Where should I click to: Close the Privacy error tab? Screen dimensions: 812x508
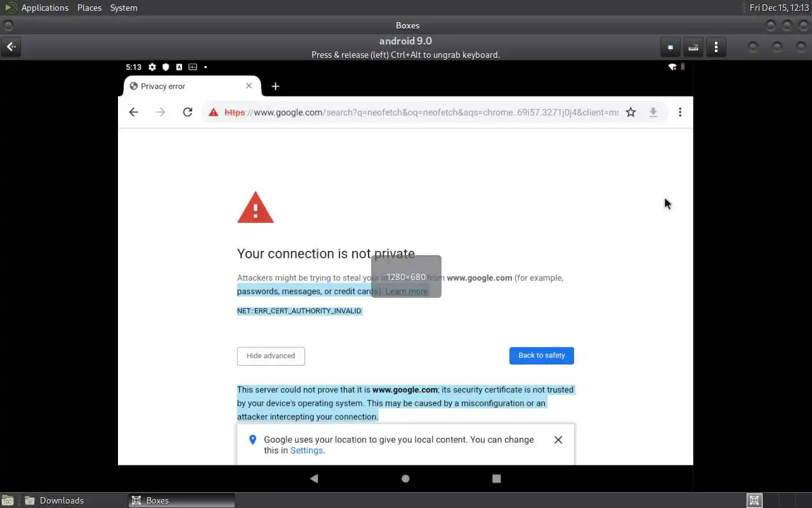coord(249,86)
